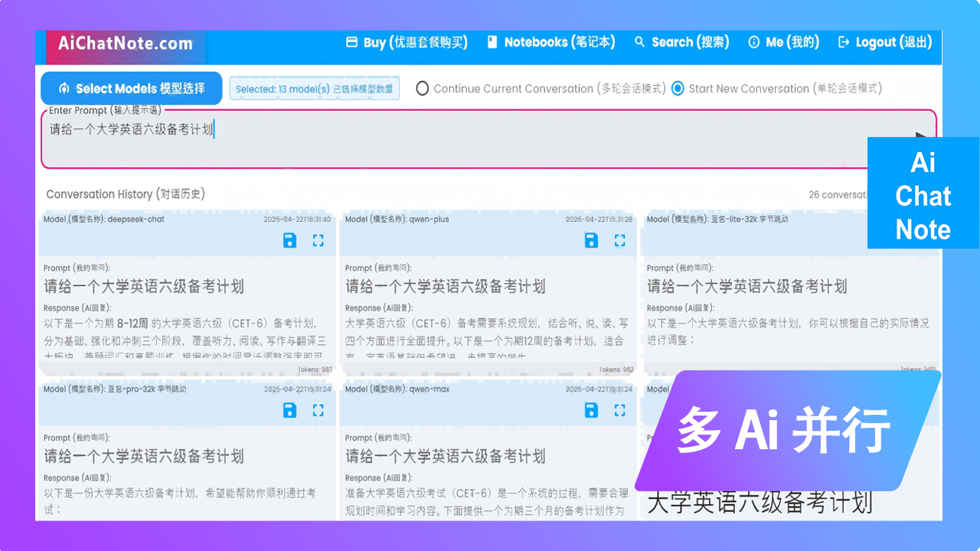
Task: Click the exit icon beside Logout
Action: point(844,42)
